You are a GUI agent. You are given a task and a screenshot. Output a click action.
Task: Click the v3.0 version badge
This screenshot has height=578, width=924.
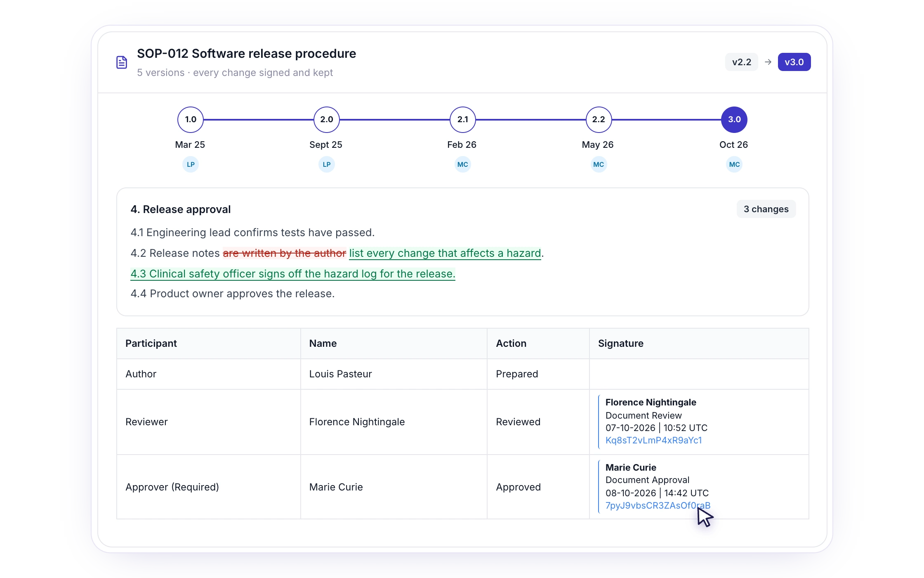tap(794, 62)
